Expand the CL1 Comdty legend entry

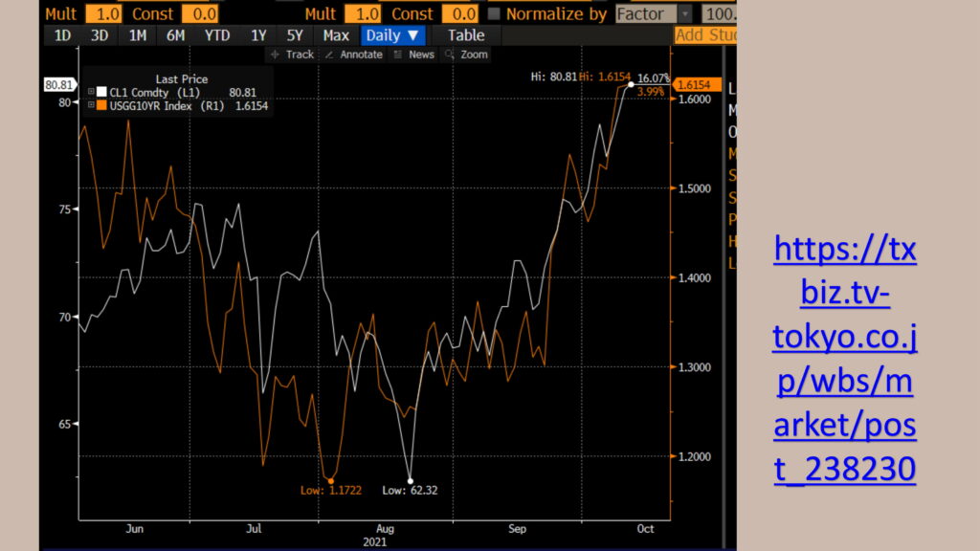[x=91, y=92]
